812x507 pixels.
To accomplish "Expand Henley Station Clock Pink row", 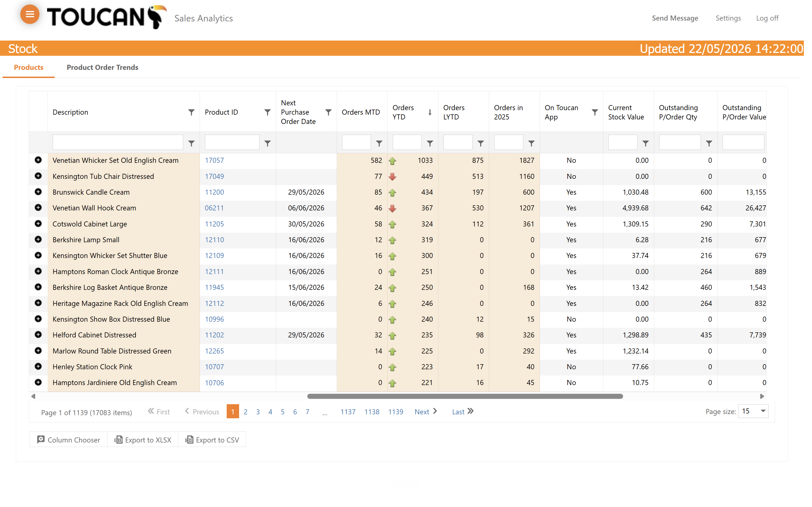I will point(38,366).
